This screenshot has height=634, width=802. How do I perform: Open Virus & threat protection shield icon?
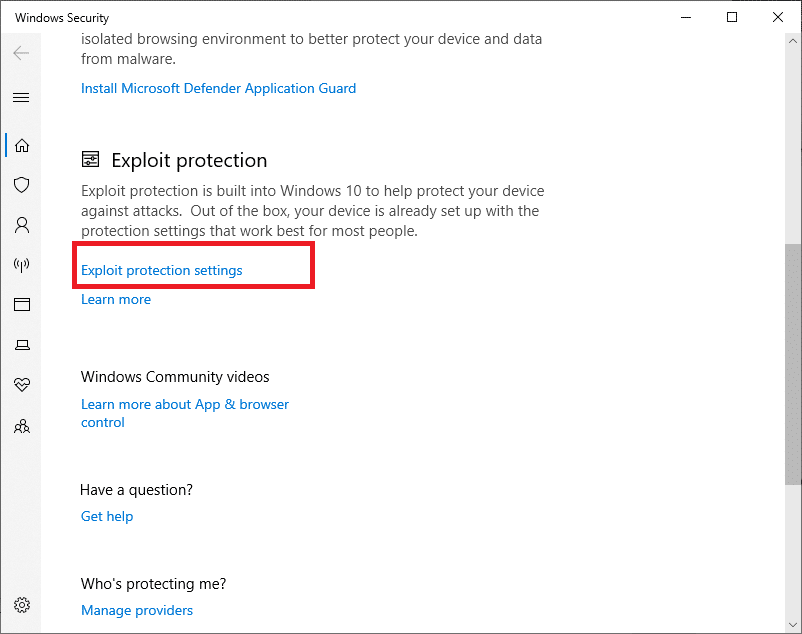coord(21,185)
